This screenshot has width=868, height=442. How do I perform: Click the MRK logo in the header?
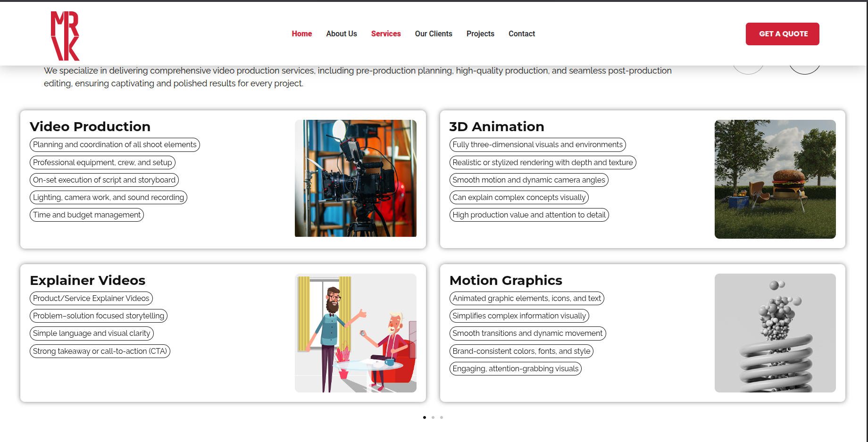pos(65,36)
